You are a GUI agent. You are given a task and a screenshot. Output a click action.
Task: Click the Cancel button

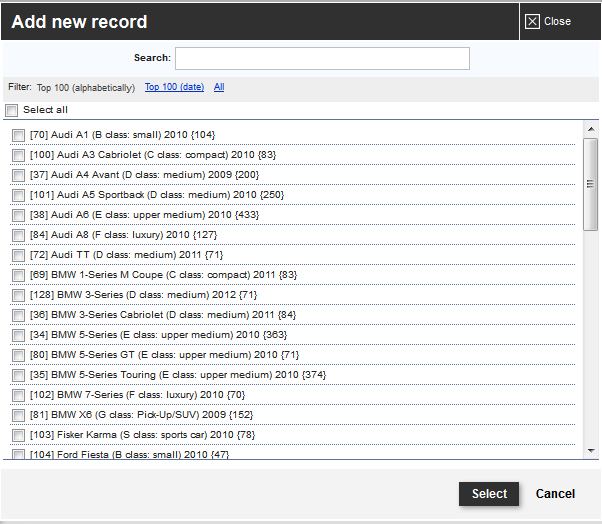pyautogui.click(x=555, y=494)
